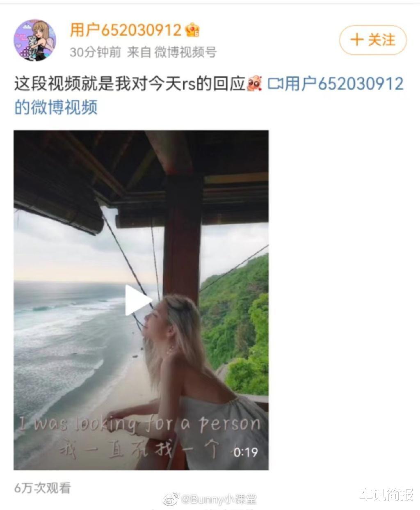Click the 0:19 duration label on the video
Screen dimensions: 420x510
(246, 452)
